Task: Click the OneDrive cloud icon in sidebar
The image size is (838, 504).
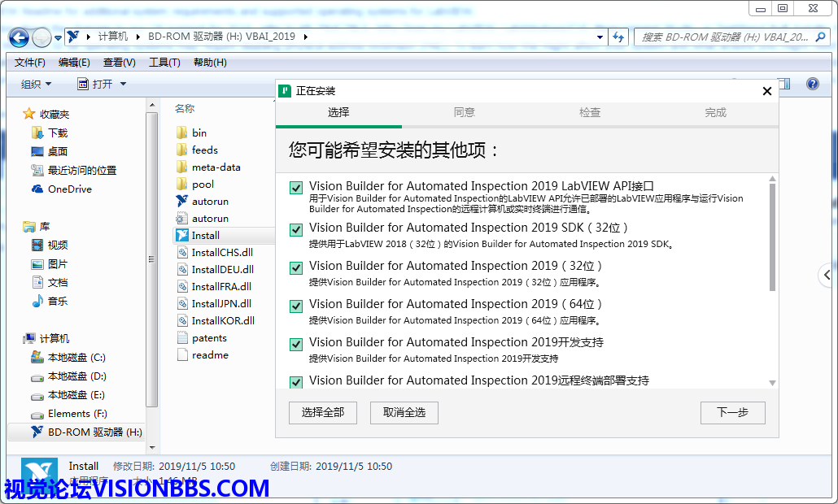Action: coord(37,189)
